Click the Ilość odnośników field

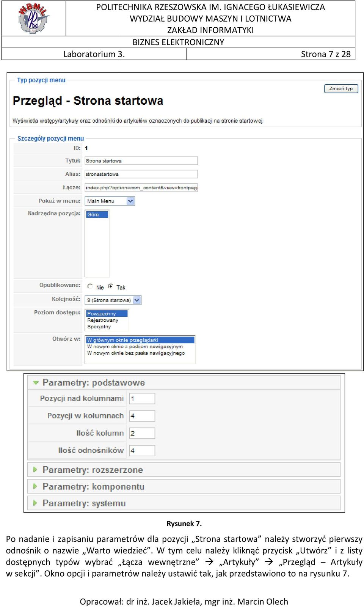142,450
